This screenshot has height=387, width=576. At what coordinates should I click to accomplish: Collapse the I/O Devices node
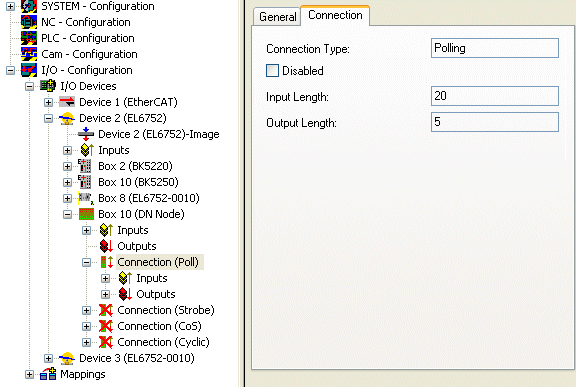coord(29,86)
